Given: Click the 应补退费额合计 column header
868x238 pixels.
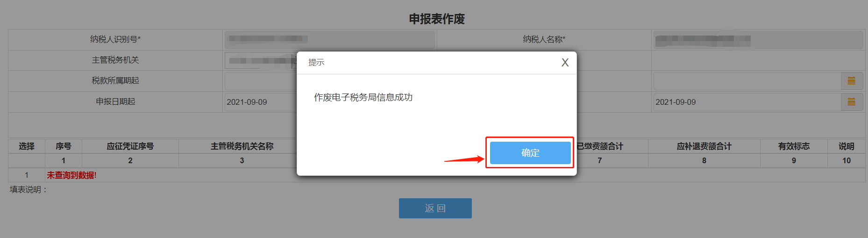Looking at the screenshot, I should 704,146.
